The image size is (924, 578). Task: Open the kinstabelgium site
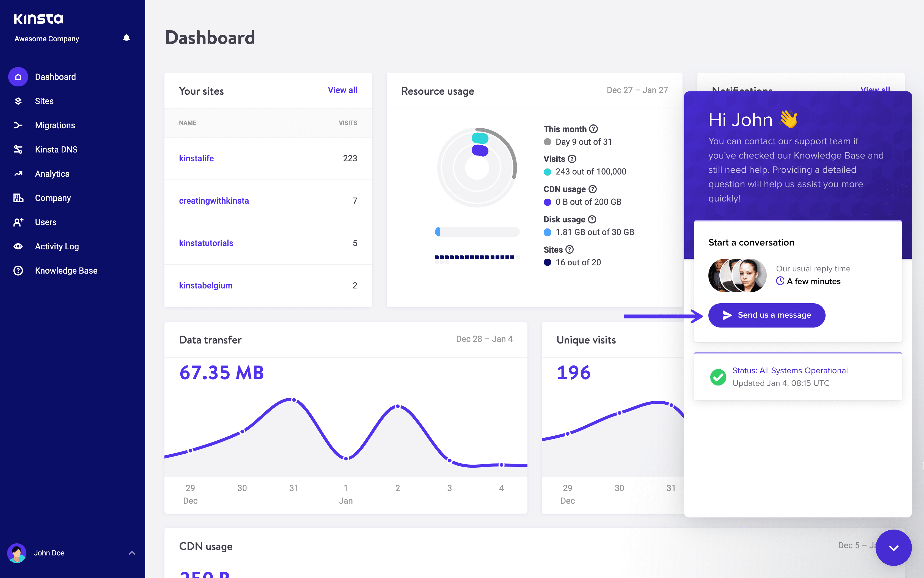[x=206, y=286]
